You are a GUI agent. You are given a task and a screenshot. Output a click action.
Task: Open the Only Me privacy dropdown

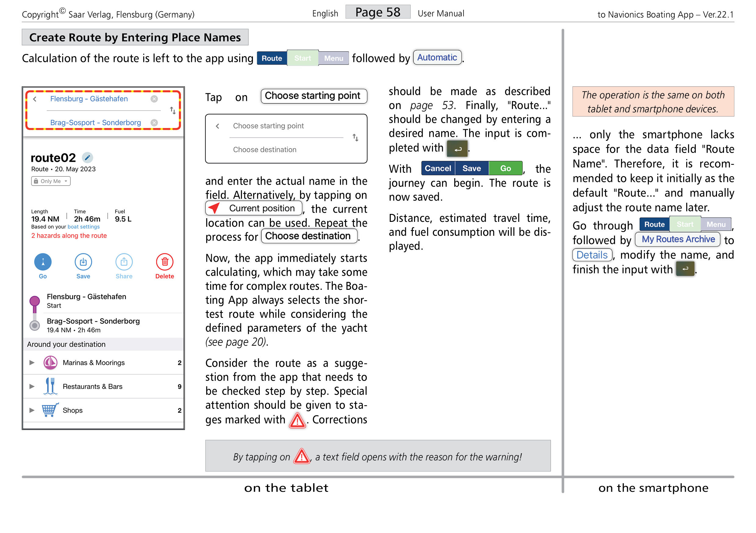pos(51,181)
